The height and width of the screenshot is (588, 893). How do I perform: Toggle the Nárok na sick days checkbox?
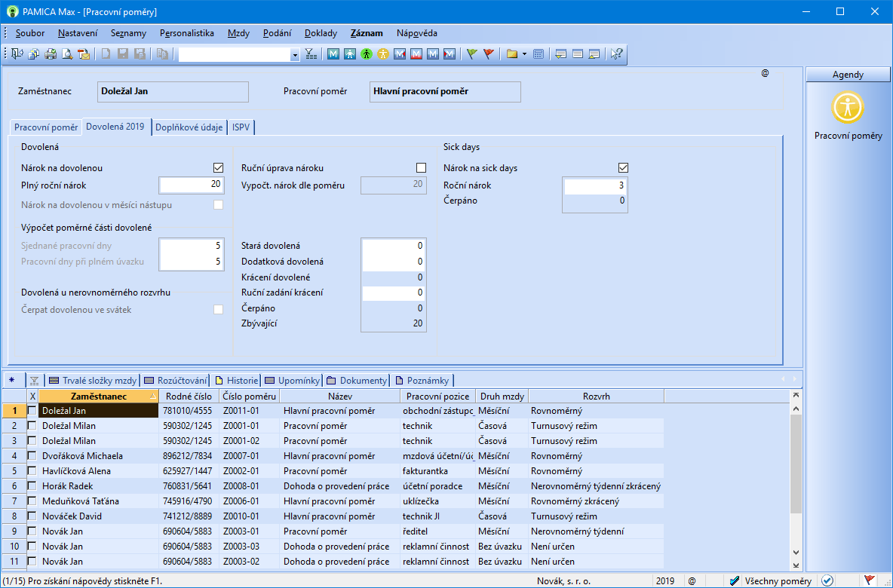click(623, 168)
